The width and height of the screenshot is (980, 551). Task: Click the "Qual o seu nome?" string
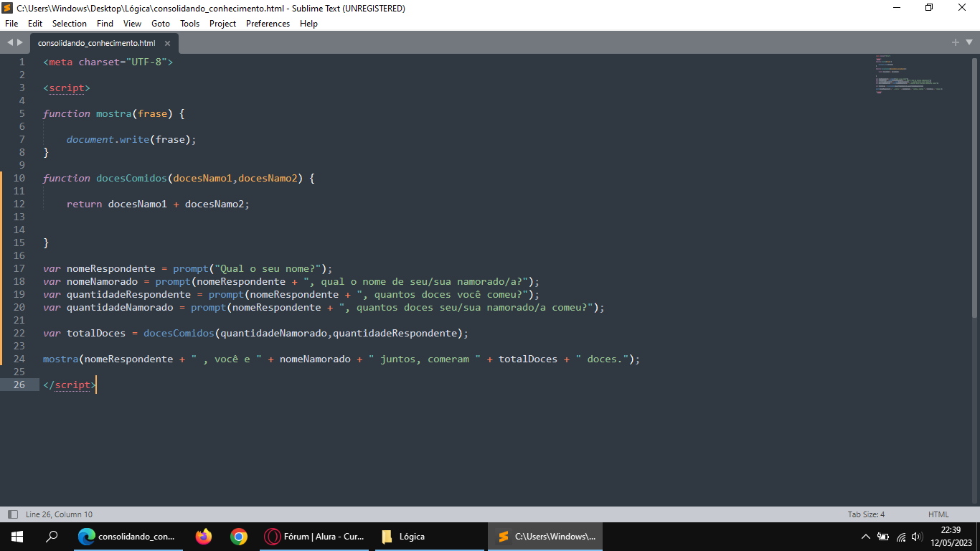(268, 268)
